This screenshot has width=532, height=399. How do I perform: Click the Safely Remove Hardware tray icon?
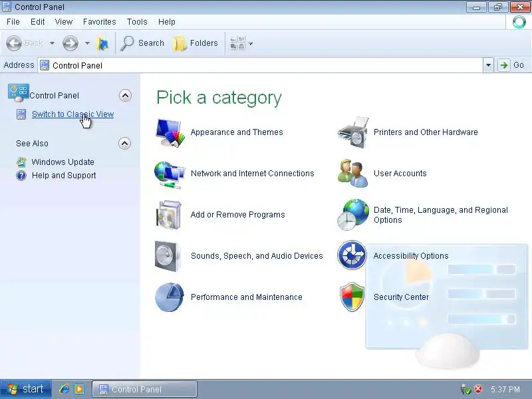tap(466, 389)
